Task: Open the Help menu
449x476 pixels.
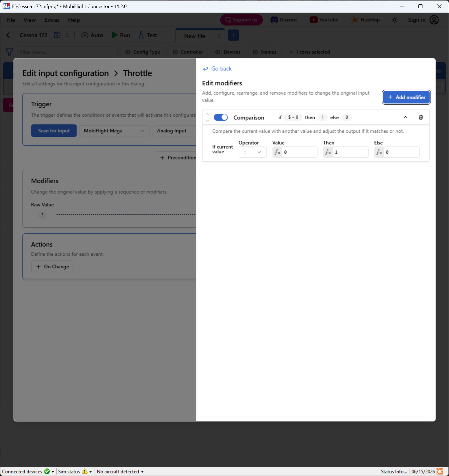Action: 74,20
